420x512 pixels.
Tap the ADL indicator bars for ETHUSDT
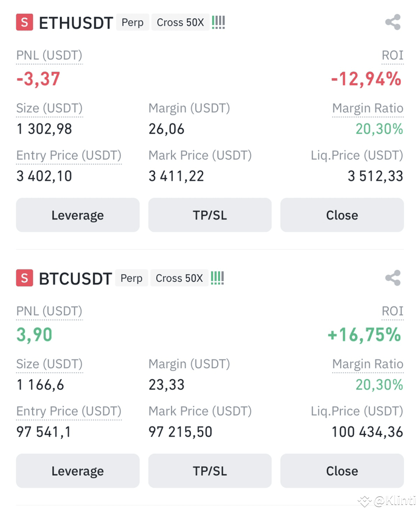tap(218, 22)
